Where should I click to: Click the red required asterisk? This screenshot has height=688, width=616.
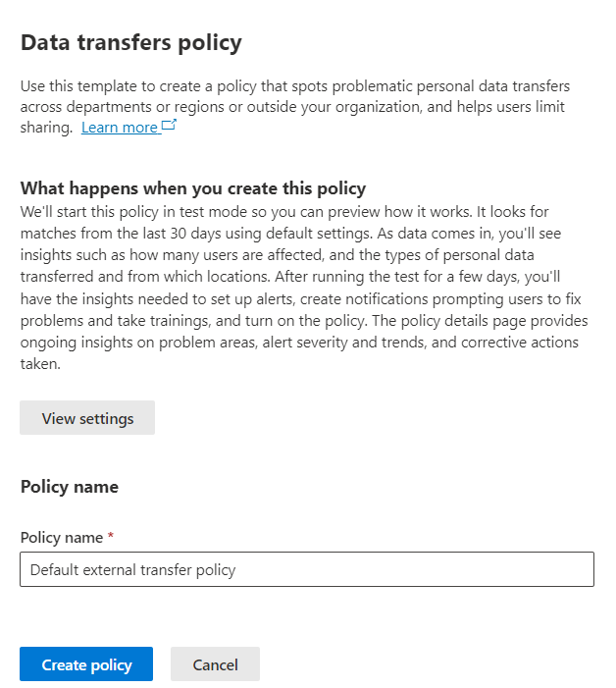tap(111, 538)
